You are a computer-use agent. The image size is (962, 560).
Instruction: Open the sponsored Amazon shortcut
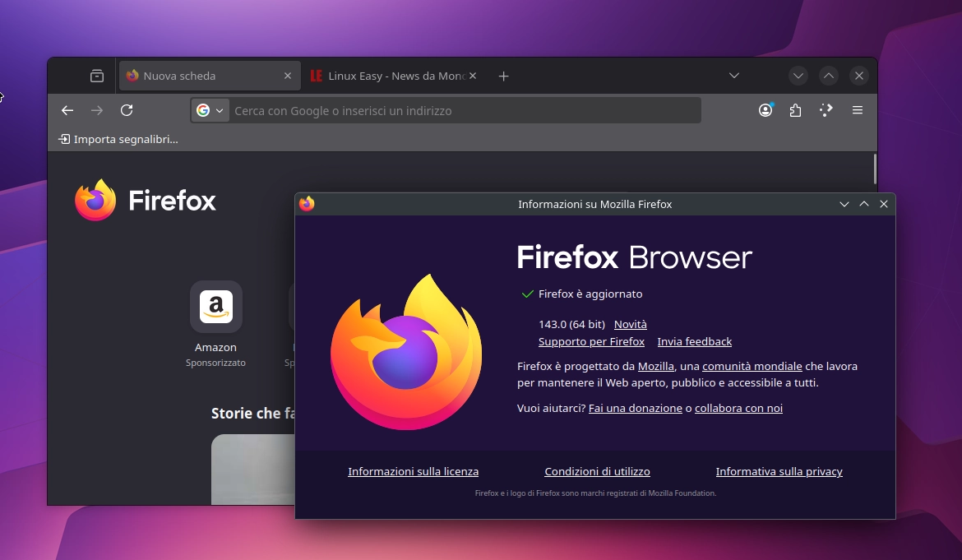coord(215,306)
